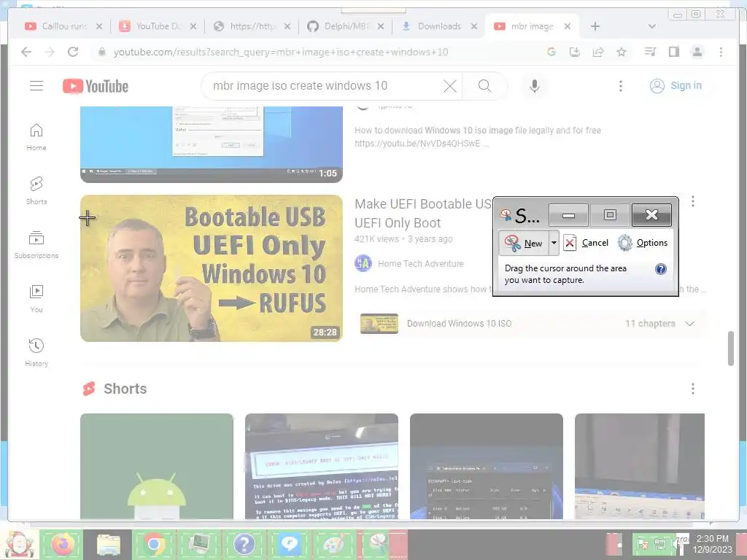Clear the YouTube search query text

point(449,86)
